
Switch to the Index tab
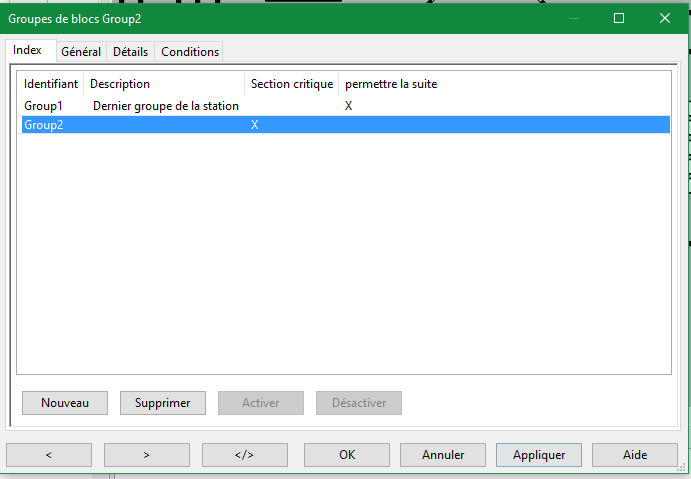tap(28, 50)
